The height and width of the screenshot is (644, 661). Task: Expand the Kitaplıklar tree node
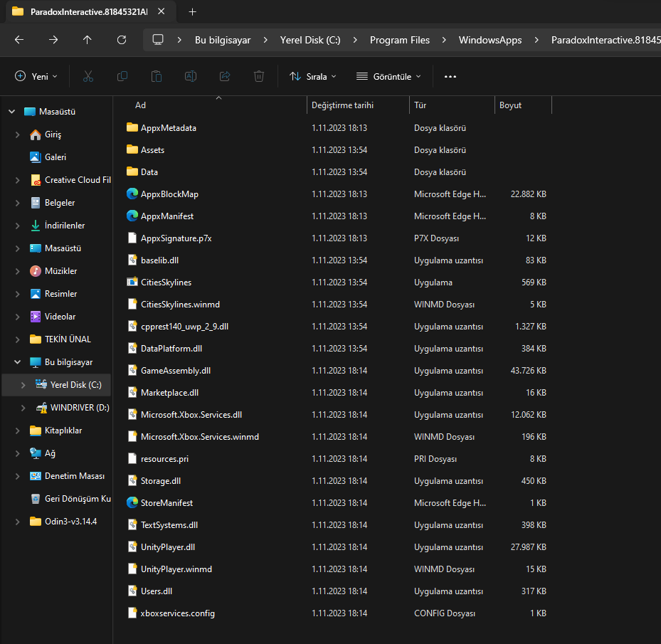tap(17, 431)
